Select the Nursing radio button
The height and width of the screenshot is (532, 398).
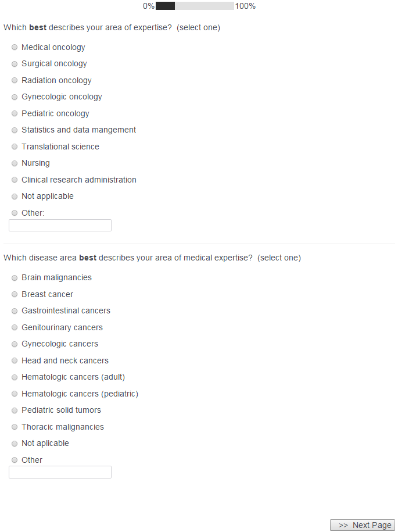tap(15, 163)
